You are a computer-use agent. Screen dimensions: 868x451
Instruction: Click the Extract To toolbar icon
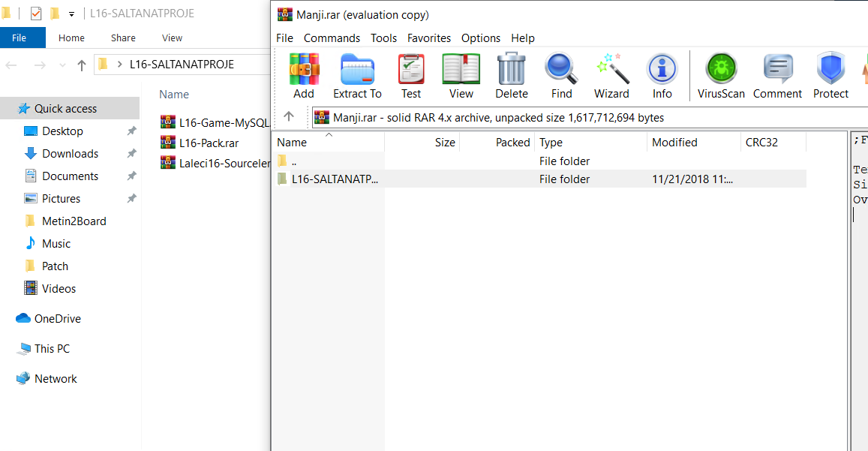point(357,76)
